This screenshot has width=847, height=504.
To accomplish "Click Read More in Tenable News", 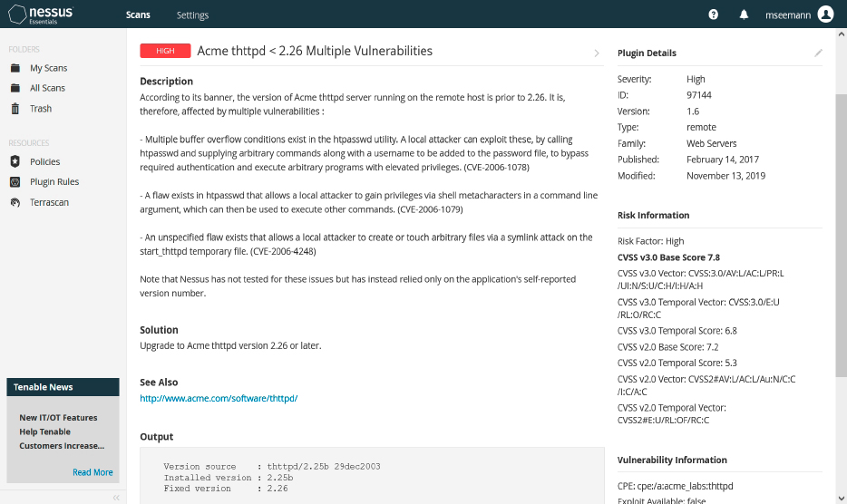I will point(92,472).
